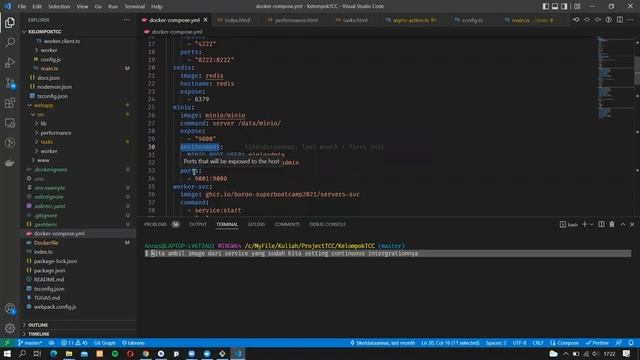Open Dockerfile in explorer

[46, 243]
